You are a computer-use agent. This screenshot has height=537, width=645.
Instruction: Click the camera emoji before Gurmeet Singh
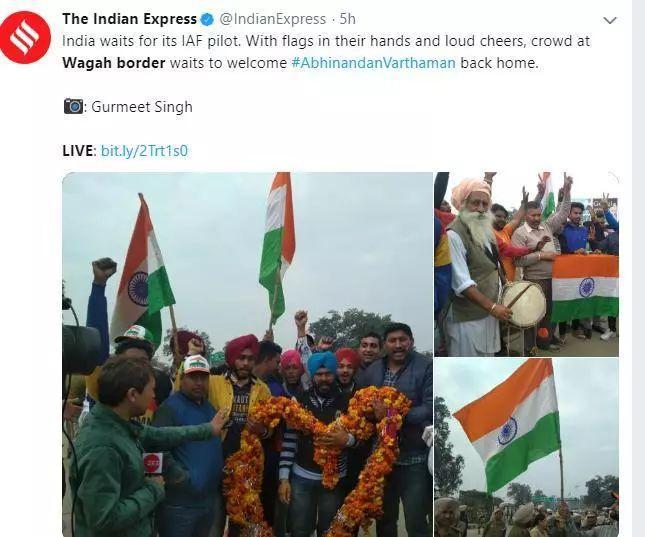click(x=74, y=106)
